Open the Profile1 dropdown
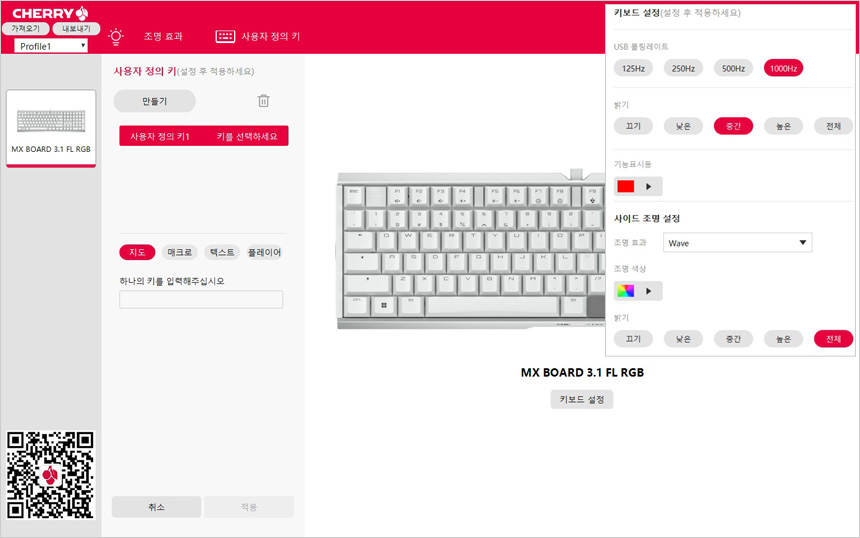 51,46
